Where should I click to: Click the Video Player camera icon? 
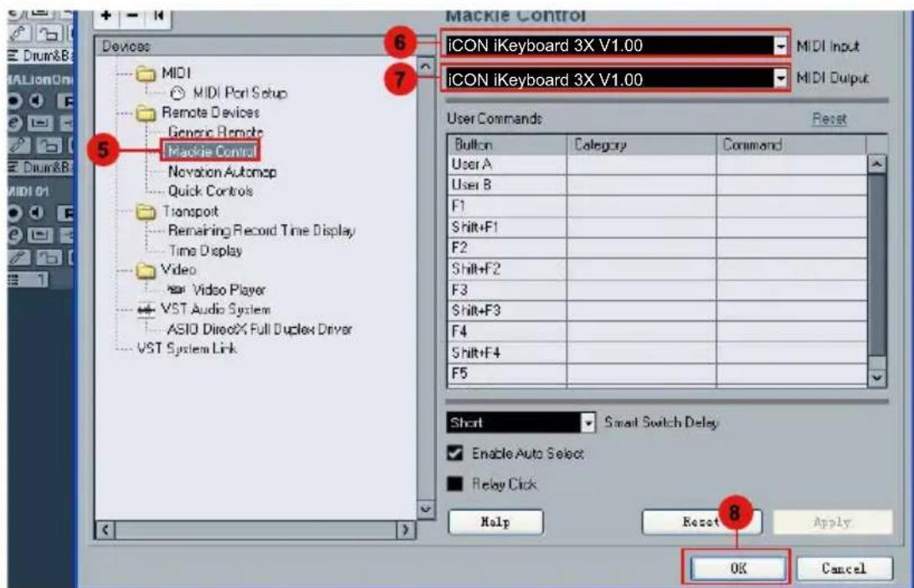[176, 289]
